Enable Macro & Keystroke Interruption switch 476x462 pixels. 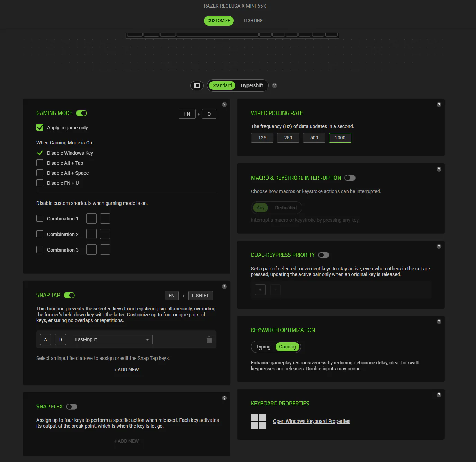pyautogui.click(x=350, y=178)
